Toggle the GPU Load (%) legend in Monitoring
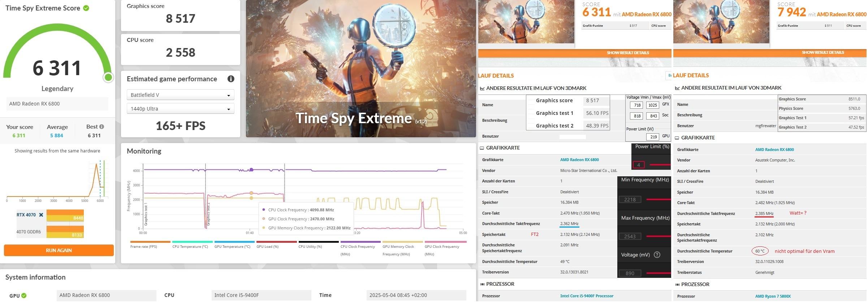The width and height of the screenshot is (868, 302). pyautogui.click(x=277, y=245)
